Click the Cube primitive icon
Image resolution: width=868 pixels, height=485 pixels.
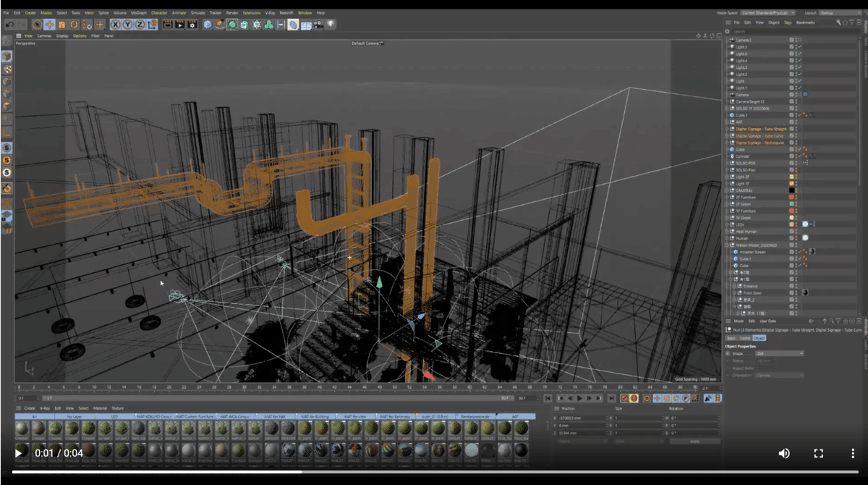(x=208, y=25)
